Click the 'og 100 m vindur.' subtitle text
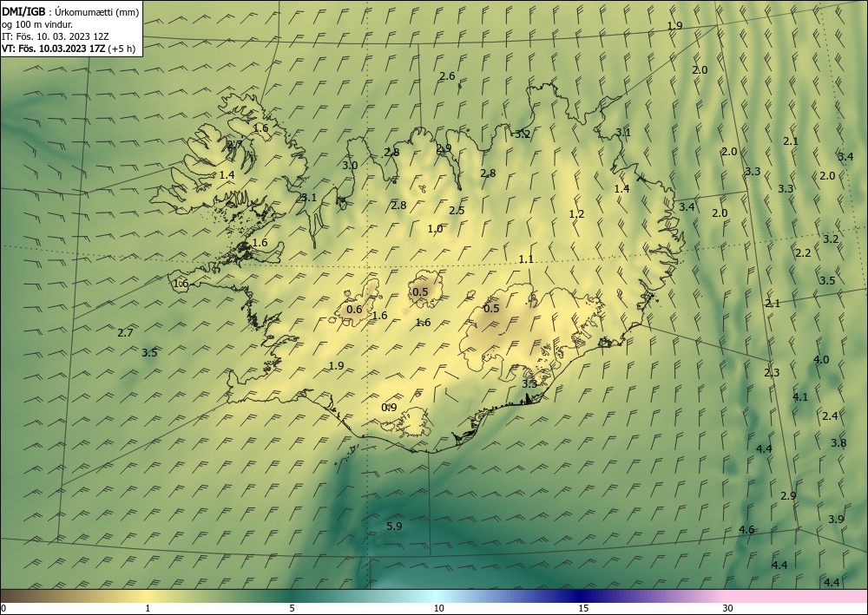 [37, 24]
